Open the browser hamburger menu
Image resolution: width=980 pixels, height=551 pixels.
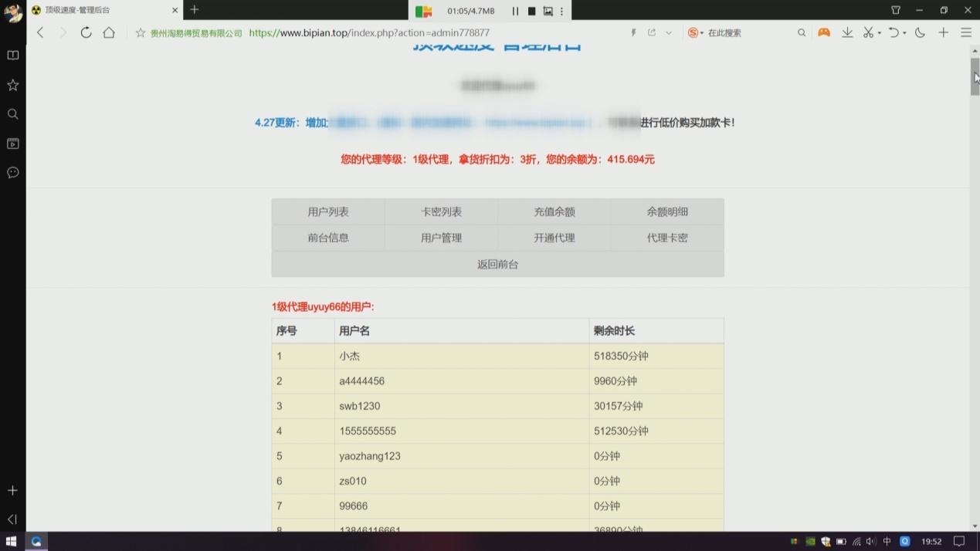tap(966, 32)
